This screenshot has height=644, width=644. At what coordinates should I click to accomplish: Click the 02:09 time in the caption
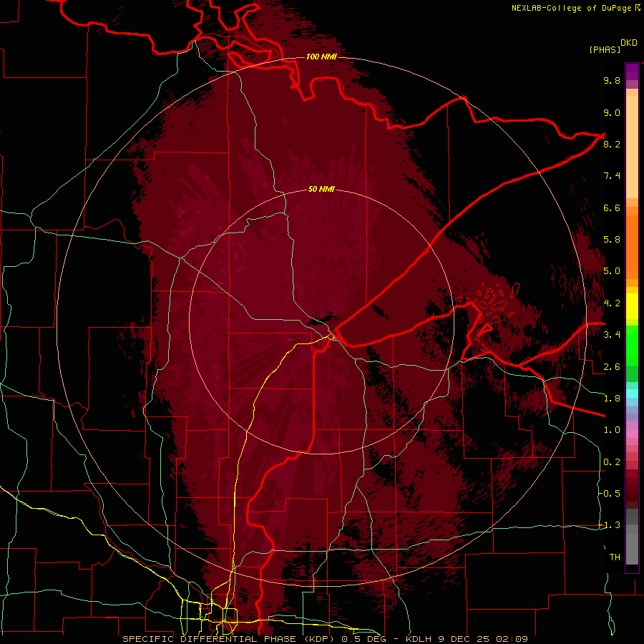[511, 639]
